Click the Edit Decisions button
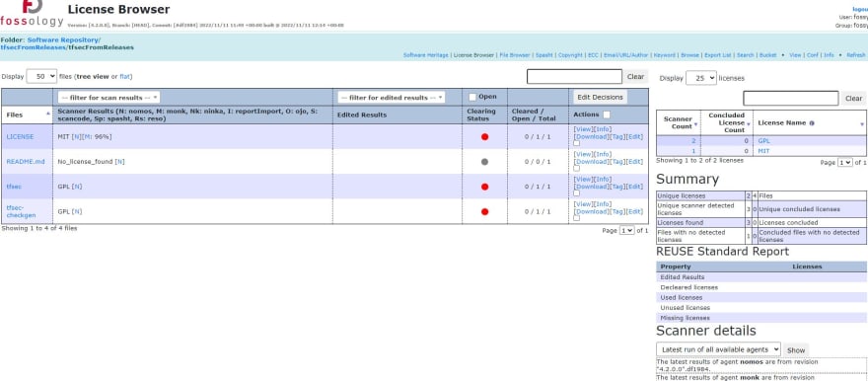 (x=600, y=97)
